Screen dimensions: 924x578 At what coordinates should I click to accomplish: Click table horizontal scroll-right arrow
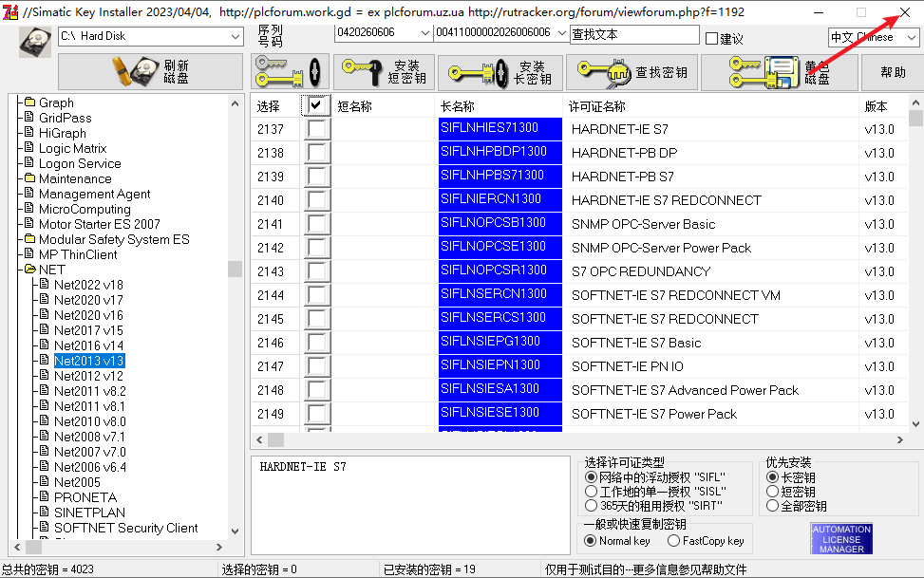click(x=900, y=439)
